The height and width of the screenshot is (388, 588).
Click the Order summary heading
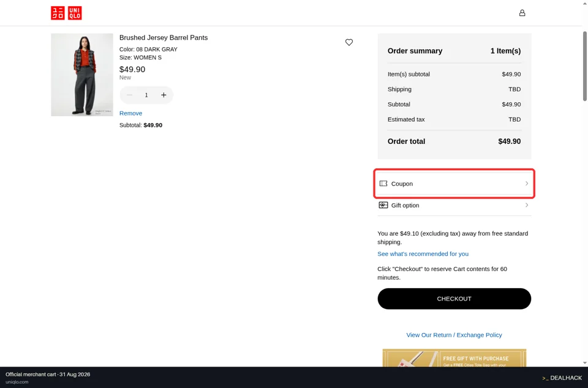click(415, 51)
